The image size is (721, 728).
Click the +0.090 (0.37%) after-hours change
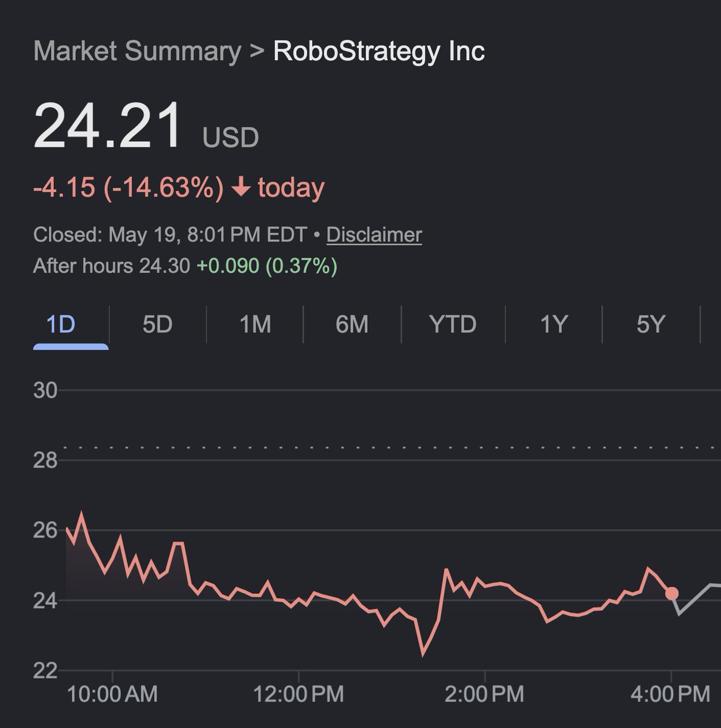[x=267, y=266]
